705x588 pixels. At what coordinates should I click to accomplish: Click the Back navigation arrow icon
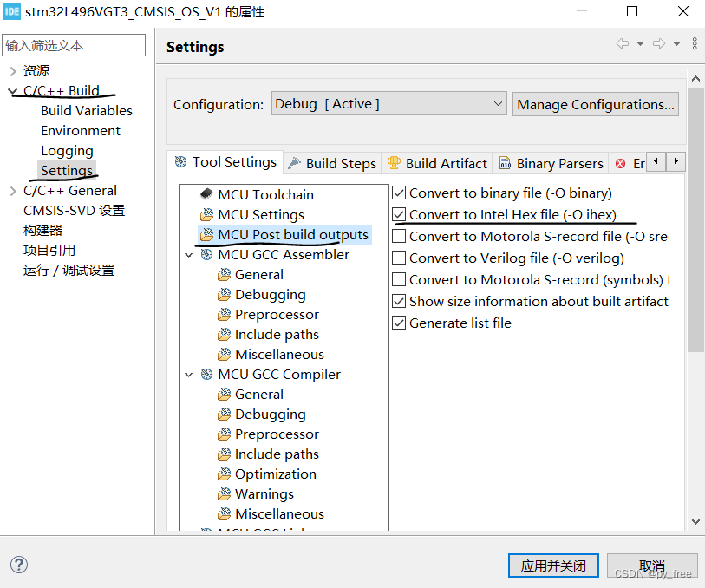[622, 43]
